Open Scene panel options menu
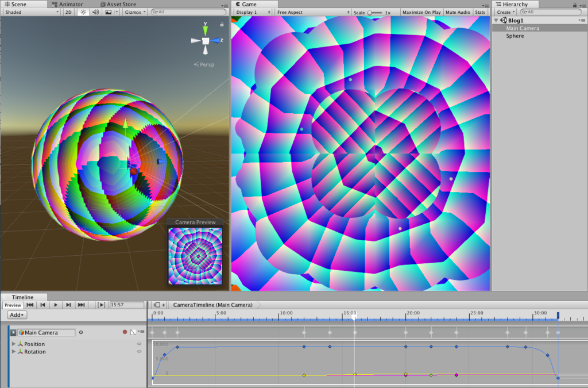 coord(225,6)
